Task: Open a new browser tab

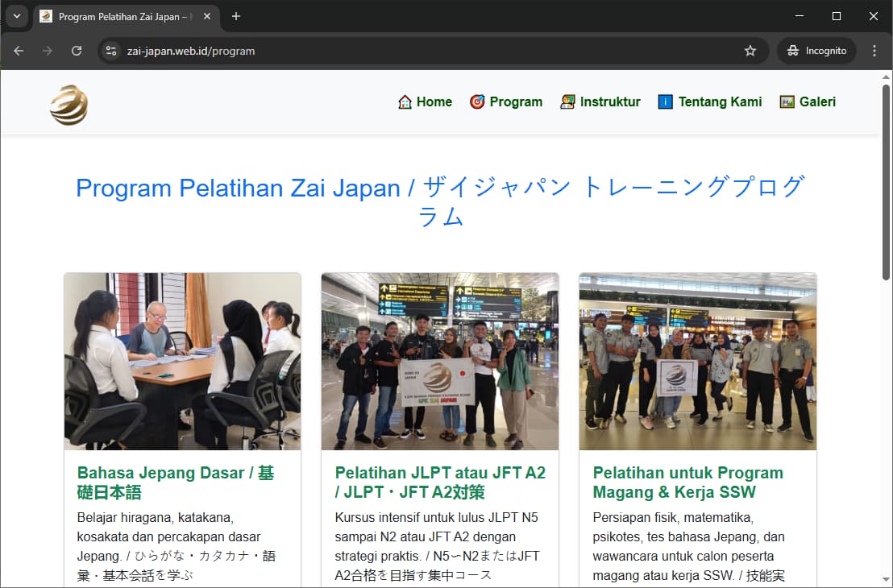Action: (x=235, y=16)
